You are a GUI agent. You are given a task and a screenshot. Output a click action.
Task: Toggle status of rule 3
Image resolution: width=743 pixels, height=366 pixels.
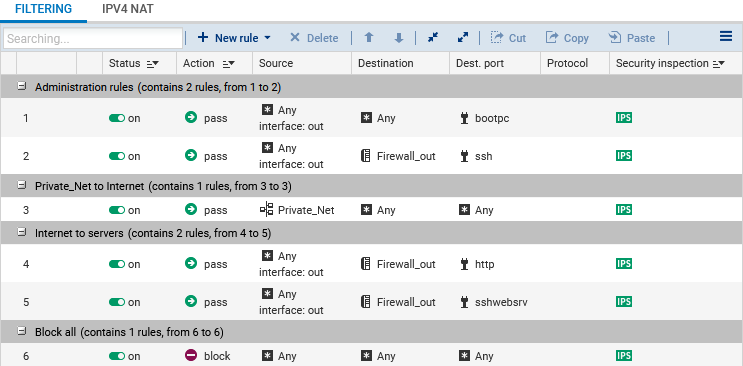pyautogui.click(x=117, y=210)
